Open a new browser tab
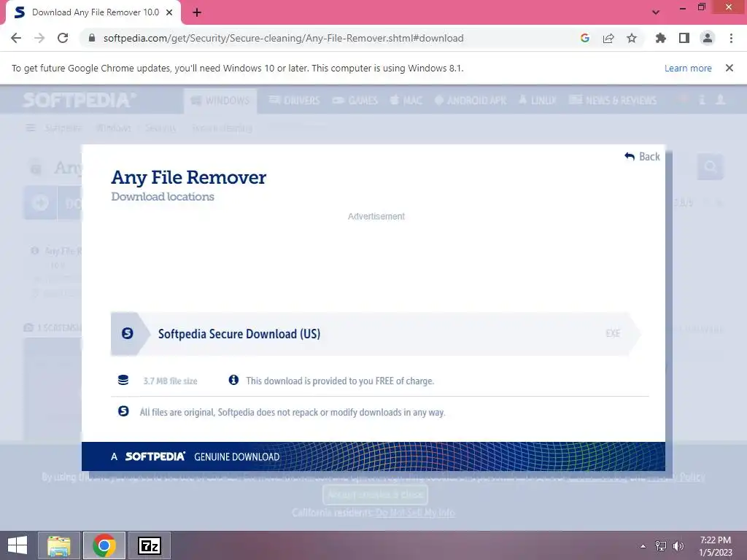 197,12
